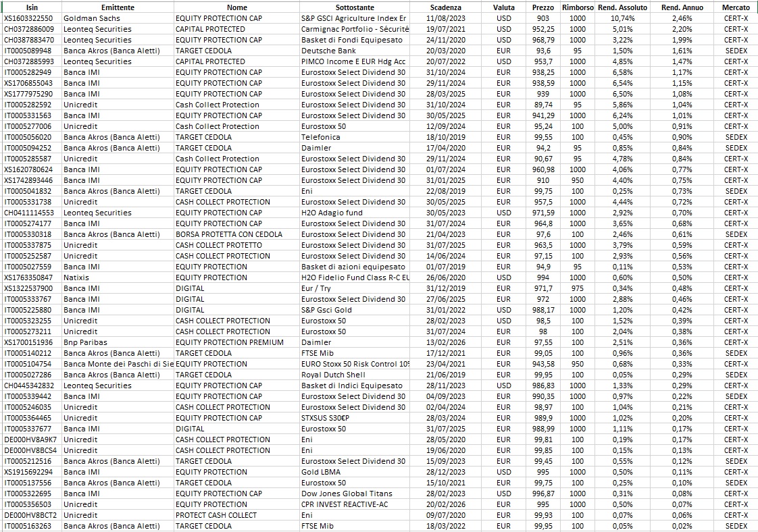Click absolute return cell 10,74%
The height and width of the screenshot is (532, 758).
[x=623, y=18]
